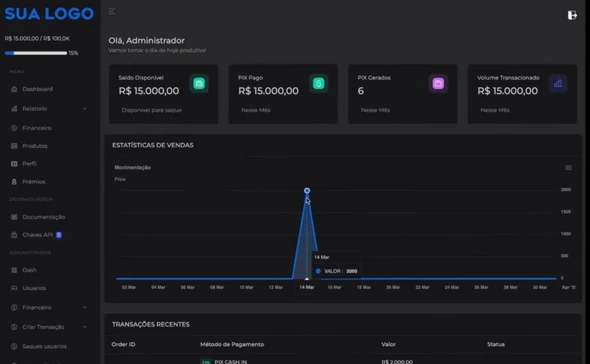Click the Movimentação chart title
Image resolution: width=590 pixels, height=364 pixels.
(132, 168)
